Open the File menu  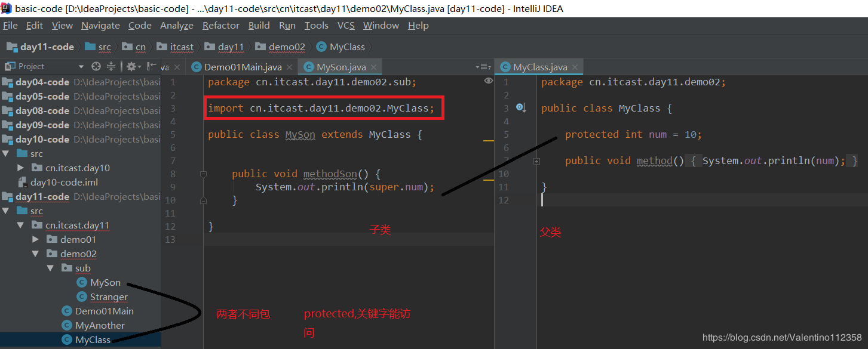click(x=10, y=26)
